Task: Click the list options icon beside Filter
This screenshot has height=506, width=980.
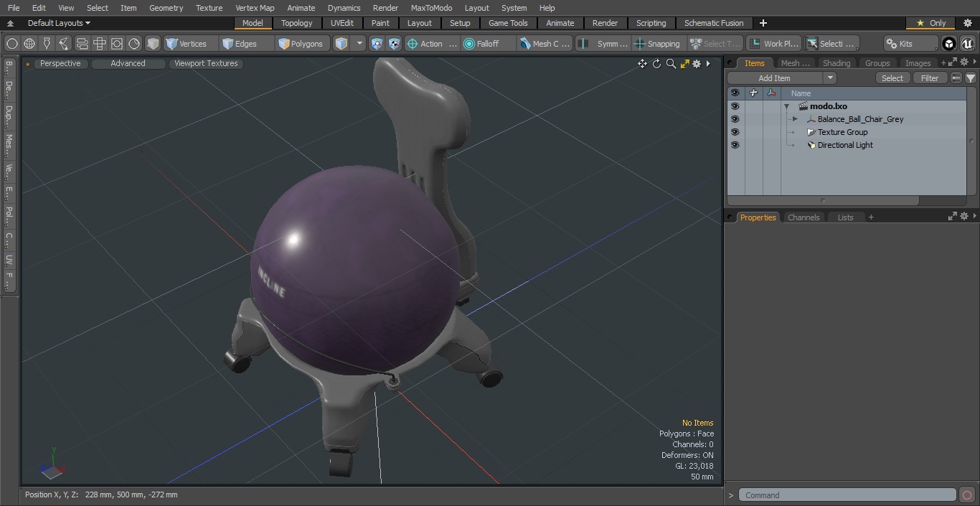Action: point(956,78)
